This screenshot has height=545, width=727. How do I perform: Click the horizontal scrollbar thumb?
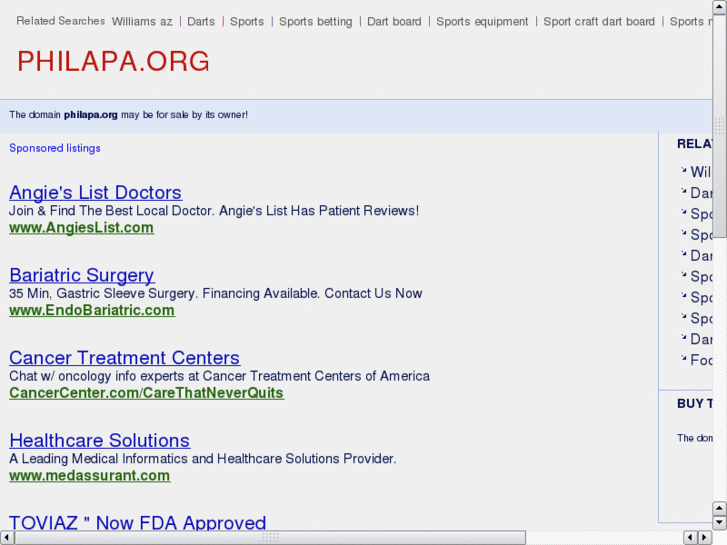point(270,538)
